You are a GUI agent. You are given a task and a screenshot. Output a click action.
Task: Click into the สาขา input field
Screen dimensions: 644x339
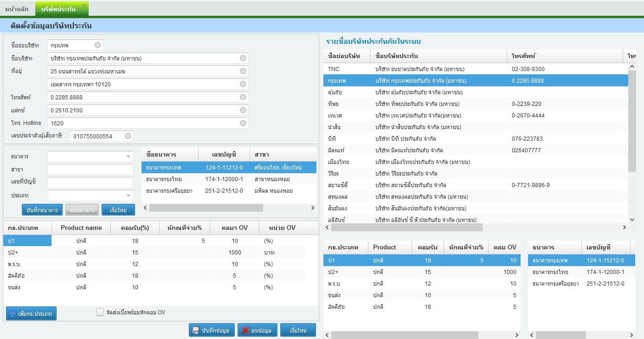(90, 169)
